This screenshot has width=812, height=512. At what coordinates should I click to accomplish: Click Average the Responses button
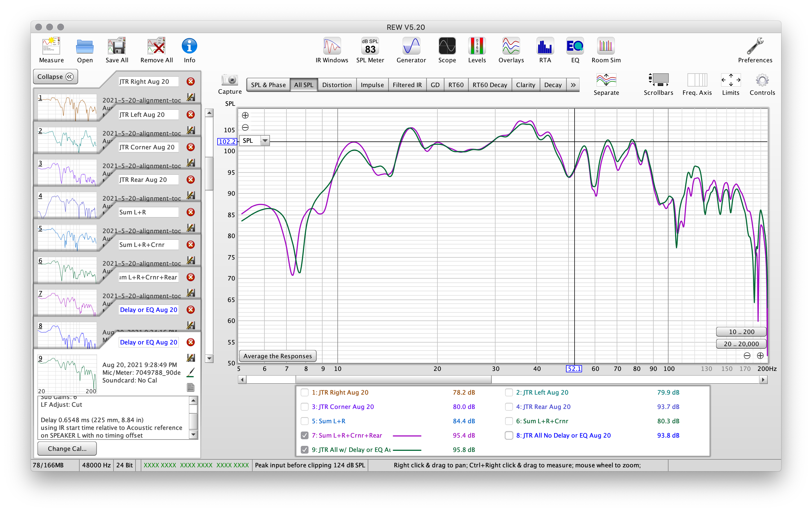tap(278, 356)
